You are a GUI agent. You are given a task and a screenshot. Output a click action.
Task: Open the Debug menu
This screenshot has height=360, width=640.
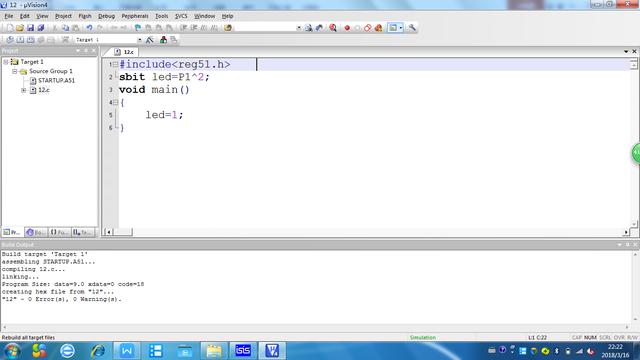(x=107, y=16)
